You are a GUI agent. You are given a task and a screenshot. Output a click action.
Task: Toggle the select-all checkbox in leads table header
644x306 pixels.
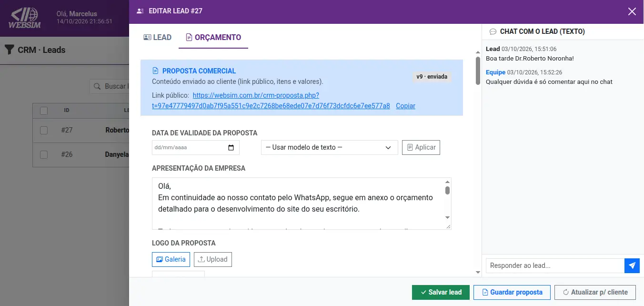point(44,111)
